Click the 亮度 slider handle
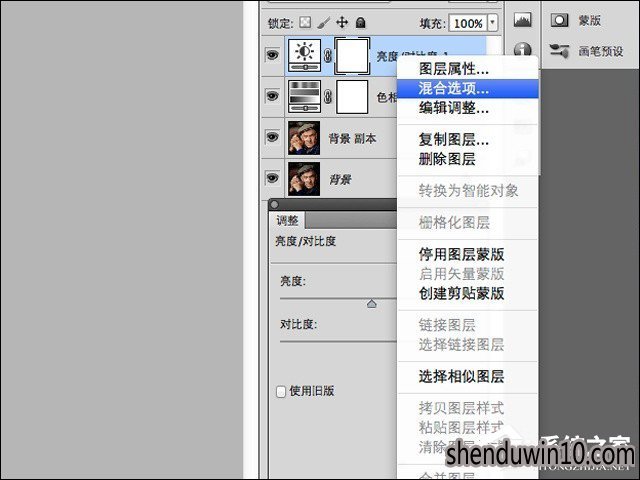Screen dimensions: 640x480 pos(371,304)
